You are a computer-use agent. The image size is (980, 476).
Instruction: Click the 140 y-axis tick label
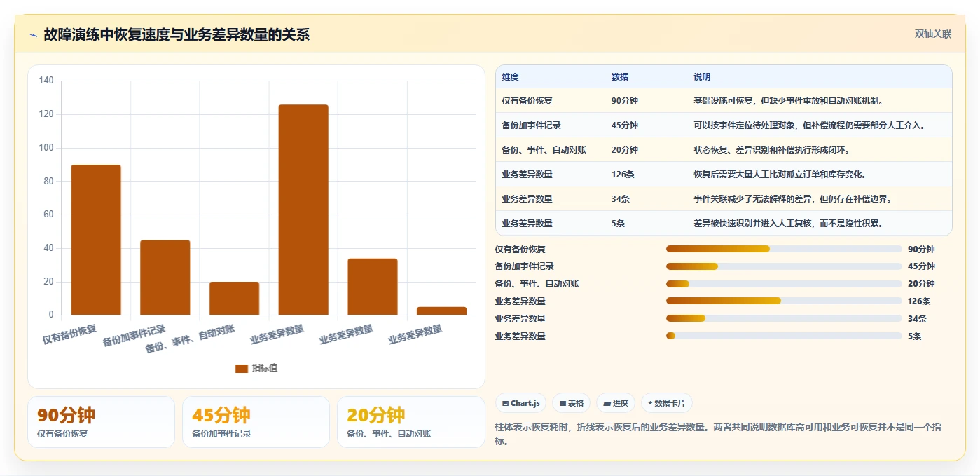pyautogui.click(x=46, y=81)
